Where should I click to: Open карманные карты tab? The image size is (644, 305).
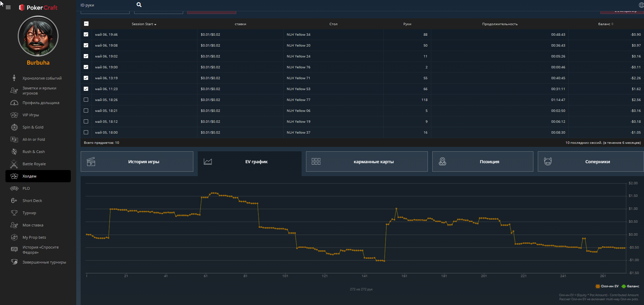367,162
